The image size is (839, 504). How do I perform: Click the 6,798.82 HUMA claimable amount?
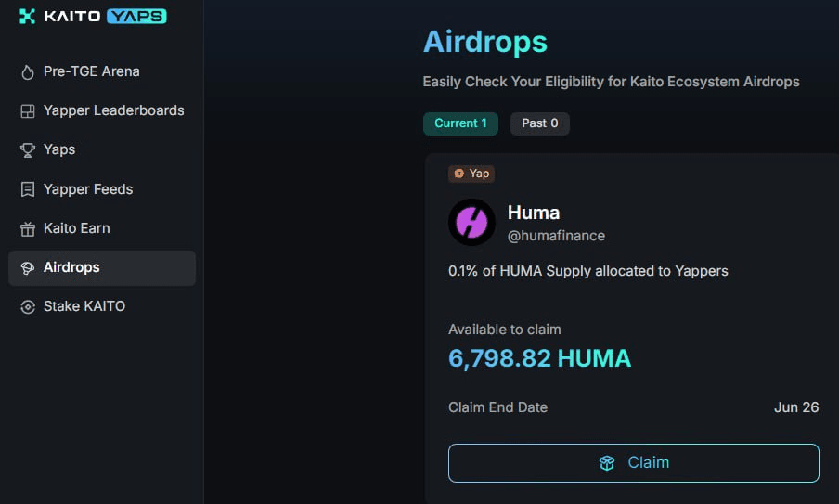(539, 358)
